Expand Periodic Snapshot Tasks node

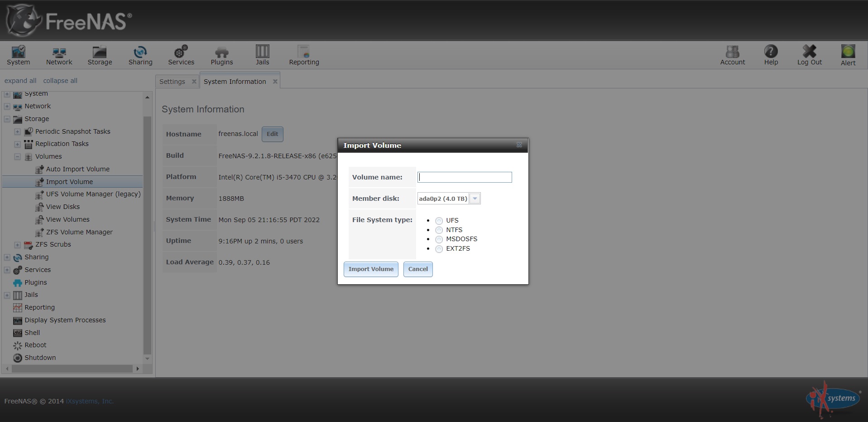(x=17, y=131)
